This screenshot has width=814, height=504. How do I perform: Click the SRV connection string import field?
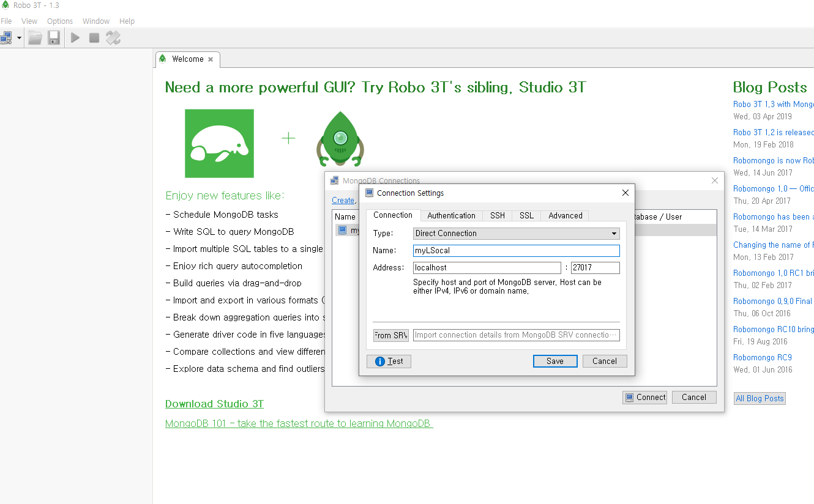pyautogui.click(x=517, y=335)
